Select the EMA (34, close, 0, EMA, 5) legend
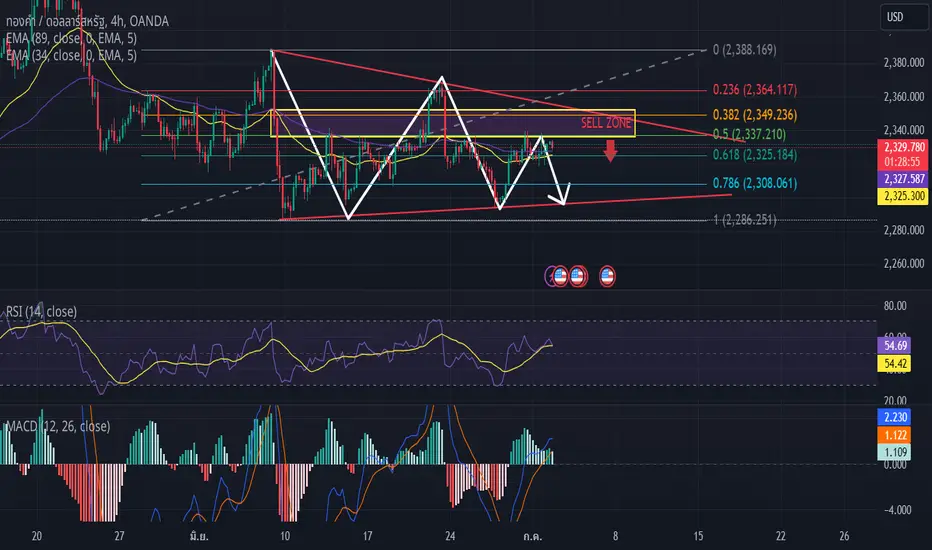This screenshot has height=550, width=932. [x=71, y=55]
